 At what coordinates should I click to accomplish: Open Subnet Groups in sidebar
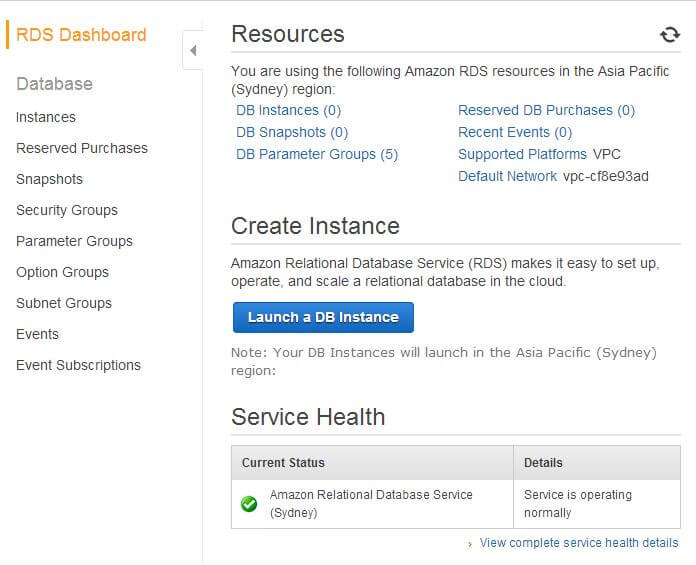64,303
